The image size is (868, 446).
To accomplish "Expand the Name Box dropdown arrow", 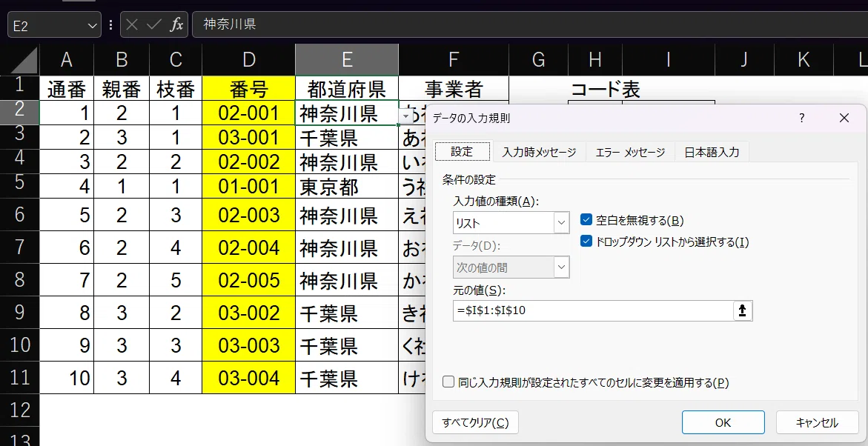I will coord(92,25).
